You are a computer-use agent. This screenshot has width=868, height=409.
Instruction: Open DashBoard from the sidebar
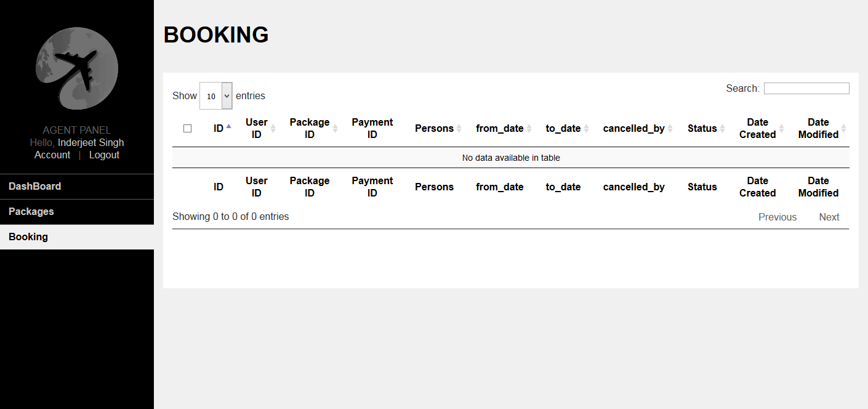coord(34,187)
